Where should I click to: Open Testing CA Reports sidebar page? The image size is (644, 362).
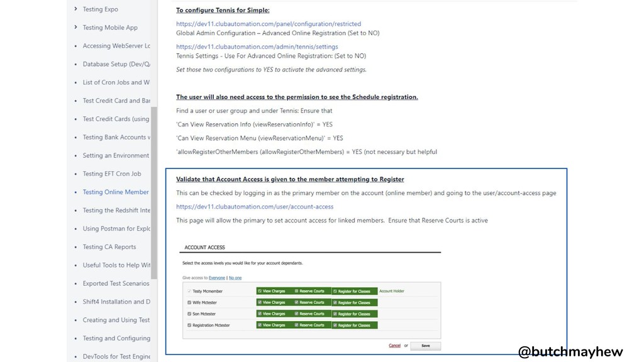[x=109, y=246]
